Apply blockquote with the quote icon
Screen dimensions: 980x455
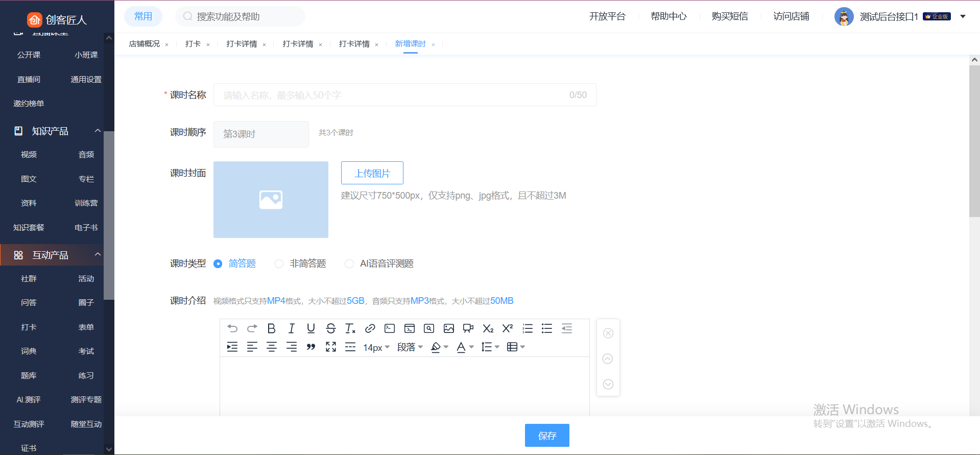(x=310, y=347)
